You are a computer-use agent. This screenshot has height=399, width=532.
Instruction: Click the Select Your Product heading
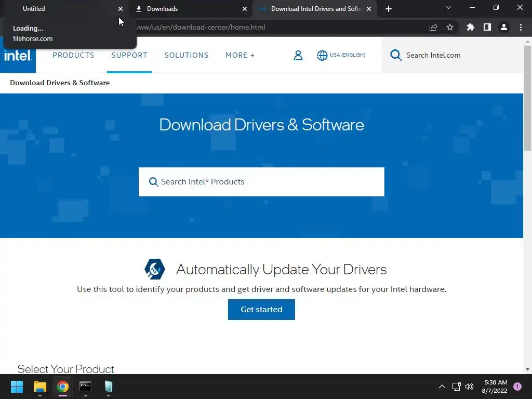pyautogui.click(x=66, y=369)
